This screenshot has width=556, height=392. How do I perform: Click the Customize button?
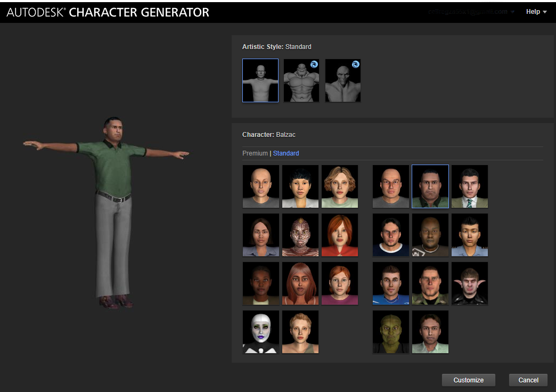coord(469,380)
